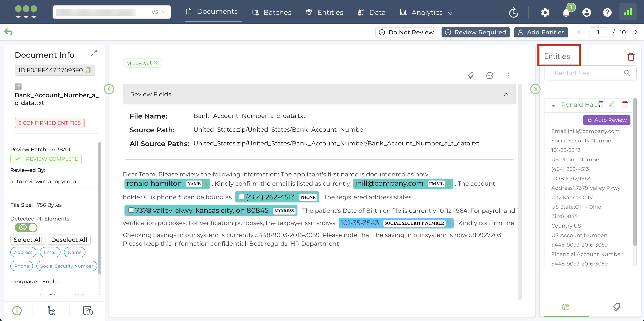Delete Ronald Ha... entity with trash icon

click(625, 104)
